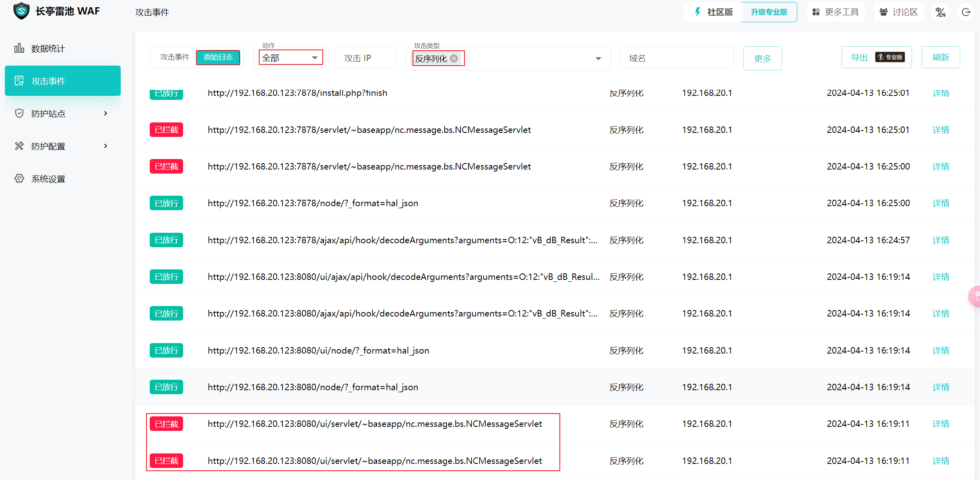Viewport: 980px width, 480px height.
Task: Open 数据统计 bar chart icon
Action: [x=19, y=48]
